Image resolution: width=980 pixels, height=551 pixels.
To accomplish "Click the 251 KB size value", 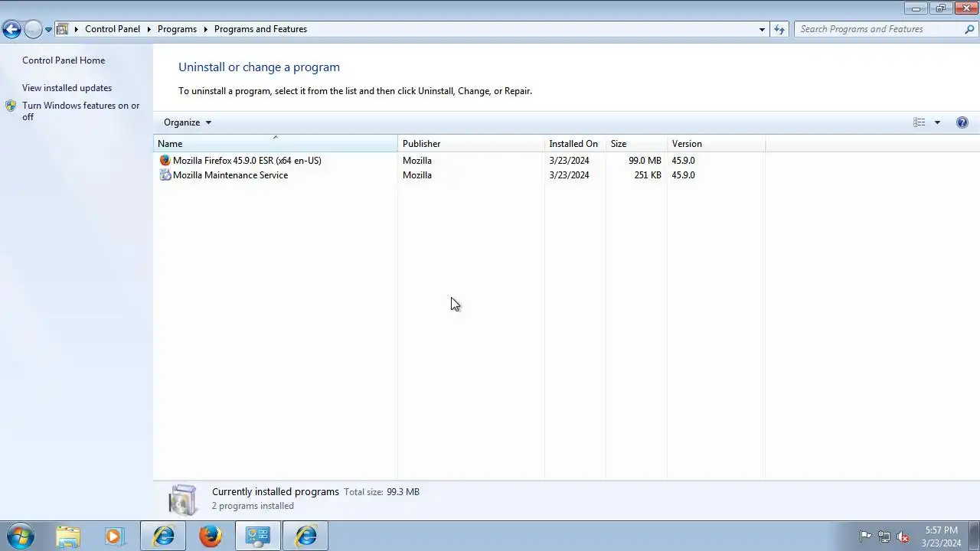I will (x=648, y=175).
